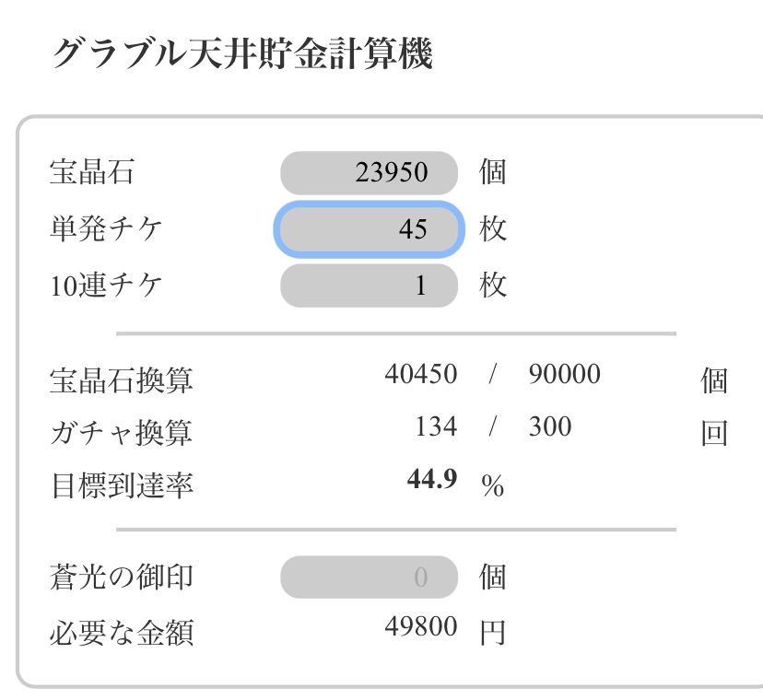Click the 宝晶石 input field showing 23950
Image resolution: width=763 pixels, height=700 pixels.
[x=370, y=172]
